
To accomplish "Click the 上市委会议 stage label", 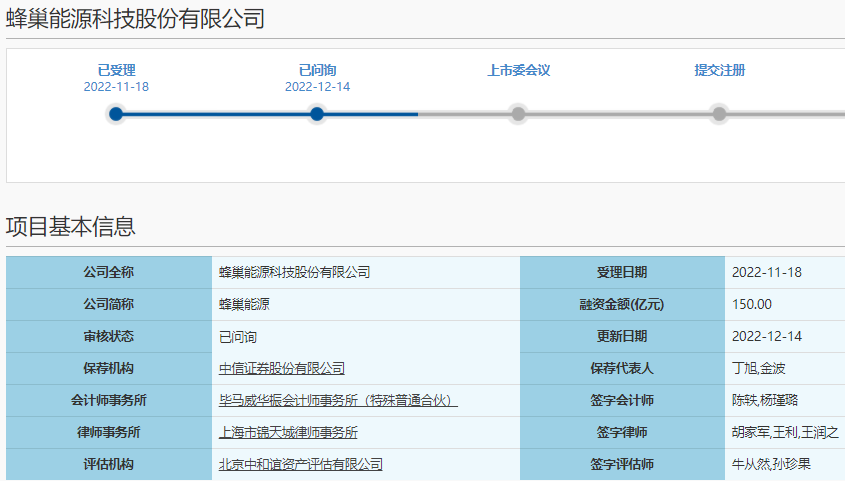I will pyautogui.click(x=518, y=70).
